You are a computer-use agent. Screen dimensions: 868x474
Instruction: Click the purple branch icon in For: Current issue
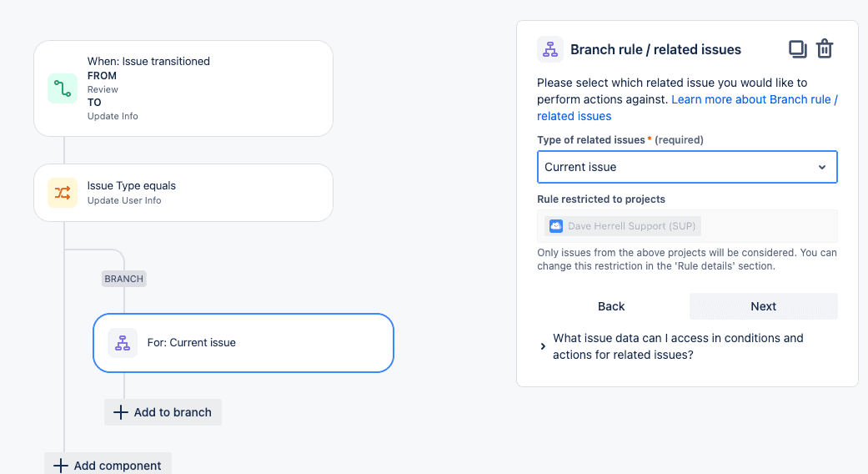point(123,343)
